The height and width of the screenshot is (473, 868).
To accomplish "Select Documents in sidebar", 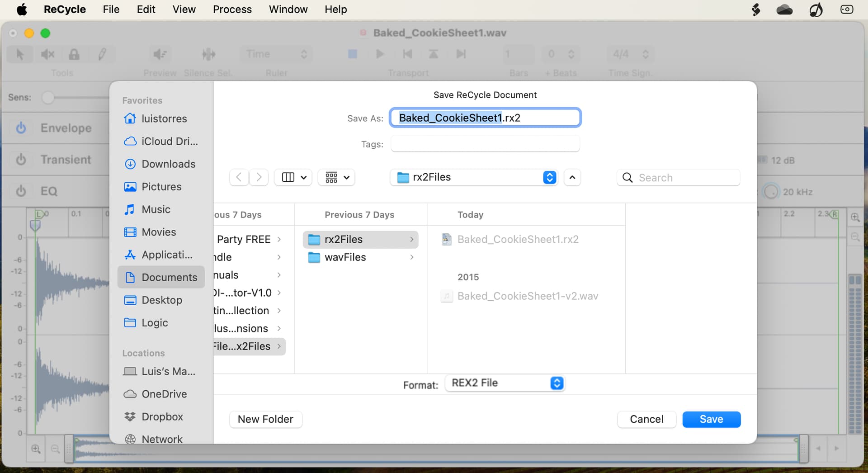I will [x=161, y=277].
